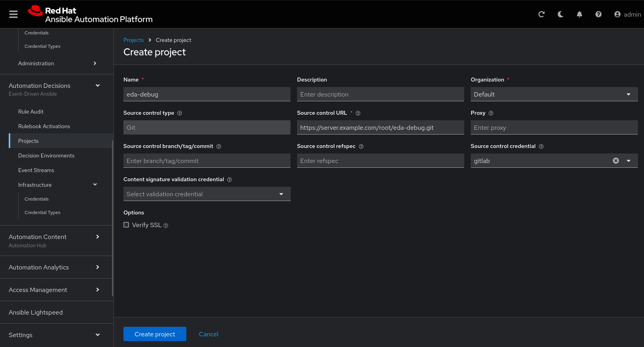Click the Red Hat logo
This screenshot has width=644, height=347.
pos(90,14)
